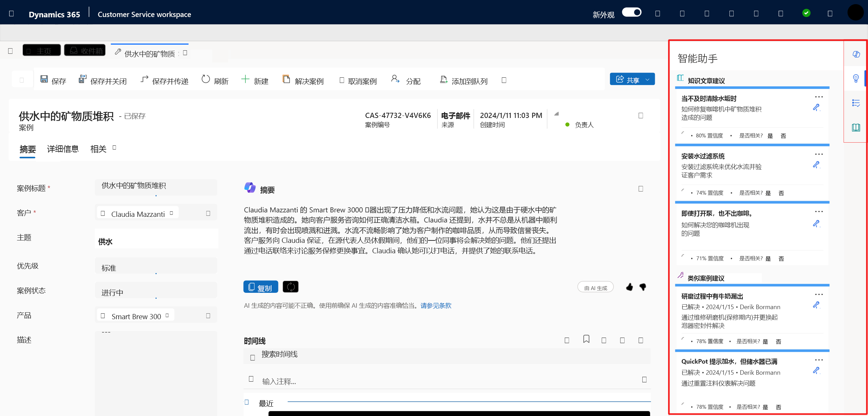Open the 优先级 dropdown showing 标准
This screenshot has height=416, width=868.
[156, 266]
